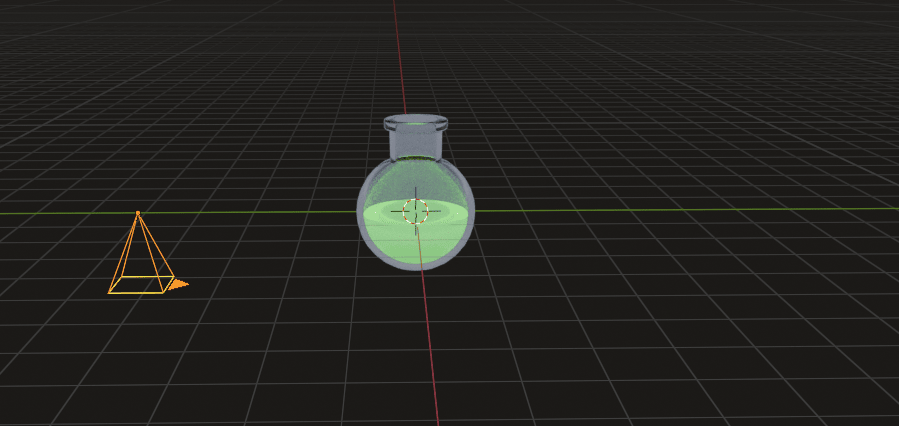Click the camera's solid orange up-arrow triangle

tap(176, 285)
